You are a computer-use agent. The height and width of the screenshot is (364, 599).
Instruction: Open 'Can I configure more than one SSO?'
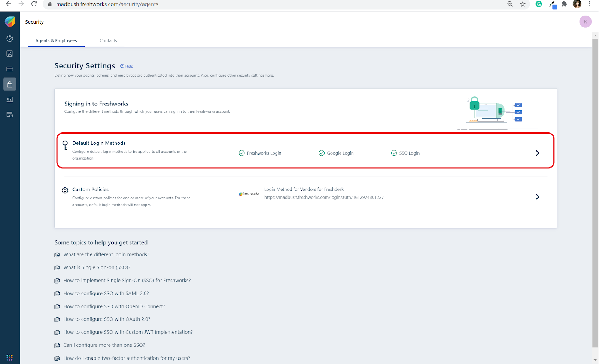coord(104,345)
